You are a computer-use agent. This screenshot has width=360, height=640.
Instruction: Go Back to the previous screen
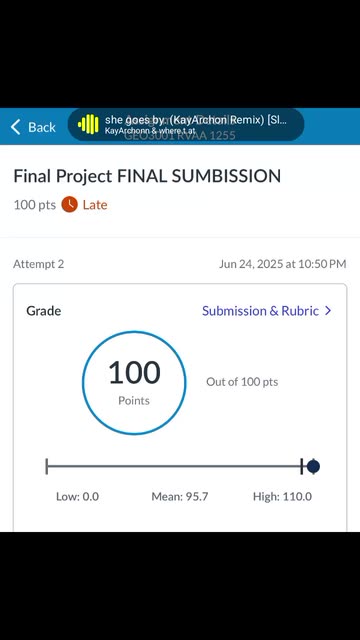click(x=33, y=127)
